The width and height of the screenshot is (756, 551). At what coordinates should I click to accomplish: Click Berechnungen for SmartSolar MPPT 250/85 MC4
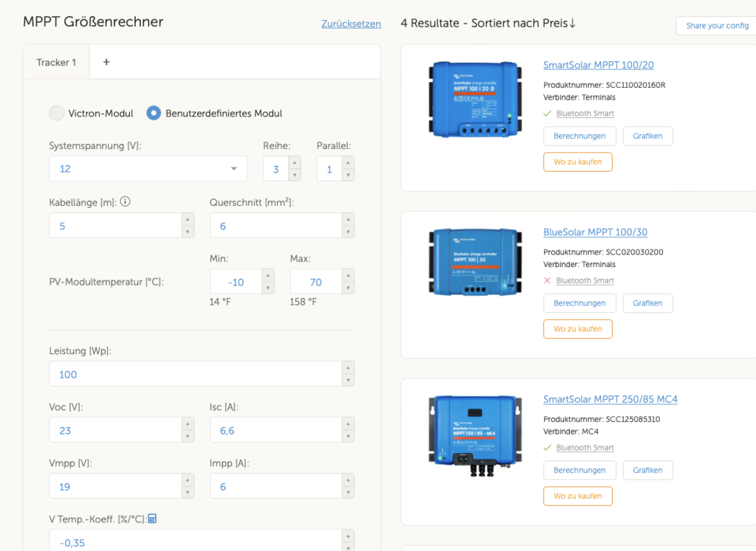pos(580,470)
